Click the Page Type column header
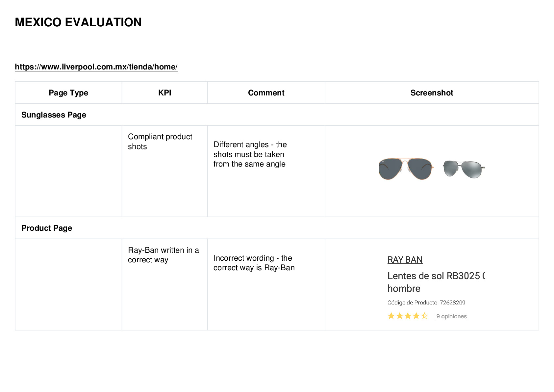 point(68,93)
